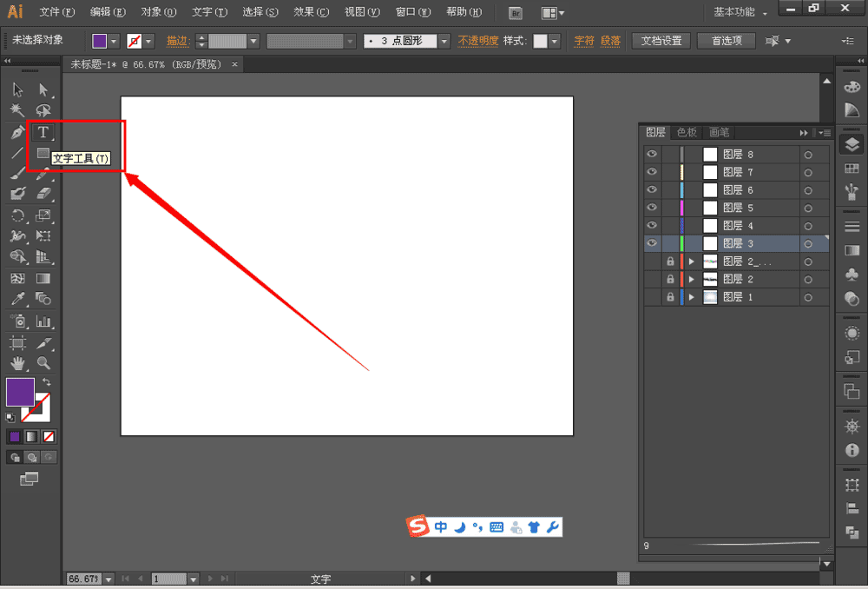Expand the 图层 2_... layer contents
Screen dimensions: 868x589
click(692, 261)
